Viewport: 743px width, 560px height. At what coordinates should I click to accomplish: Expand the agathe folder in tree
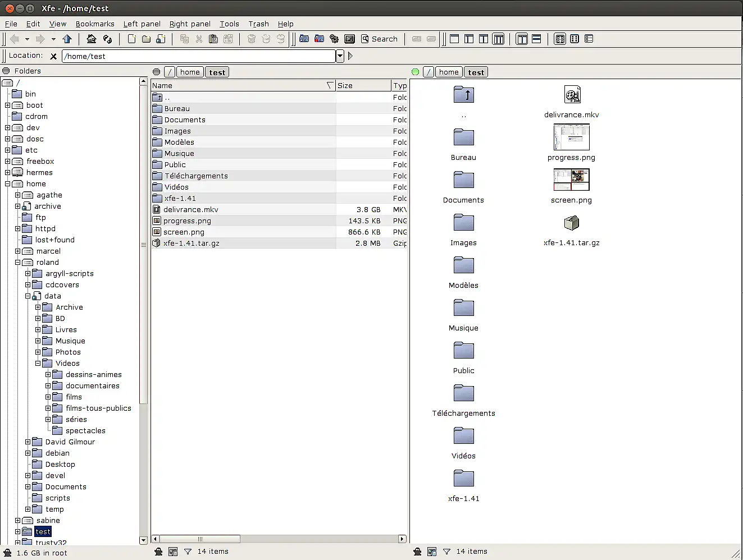(x=17, y=195)
